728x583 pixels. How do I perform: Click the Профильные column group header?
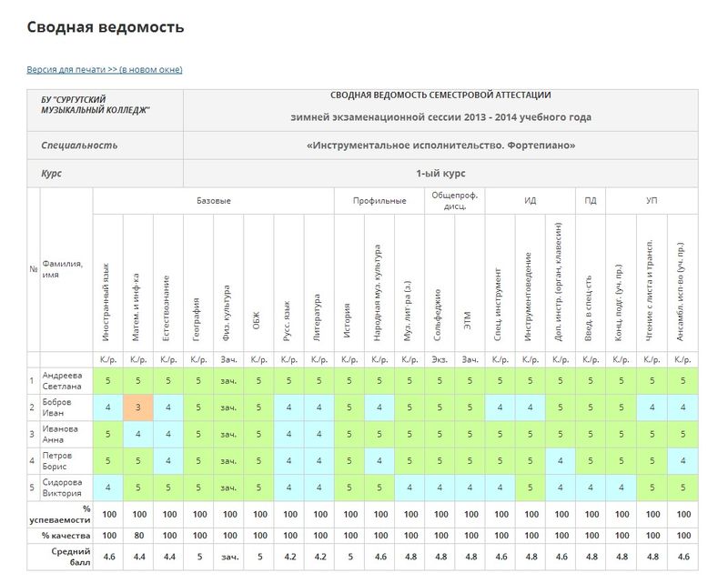click(x=379, y=201)
